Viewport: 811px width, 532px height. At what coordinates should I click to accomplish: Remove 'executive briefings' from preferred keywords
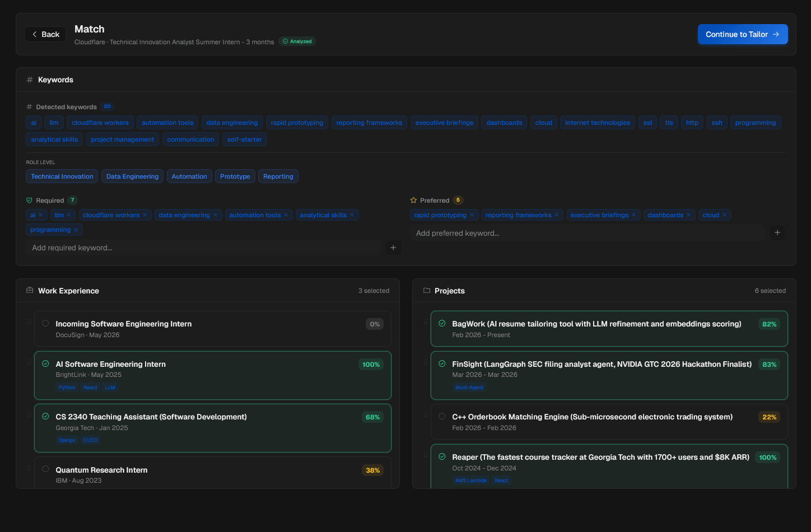[x=633, y=215]
